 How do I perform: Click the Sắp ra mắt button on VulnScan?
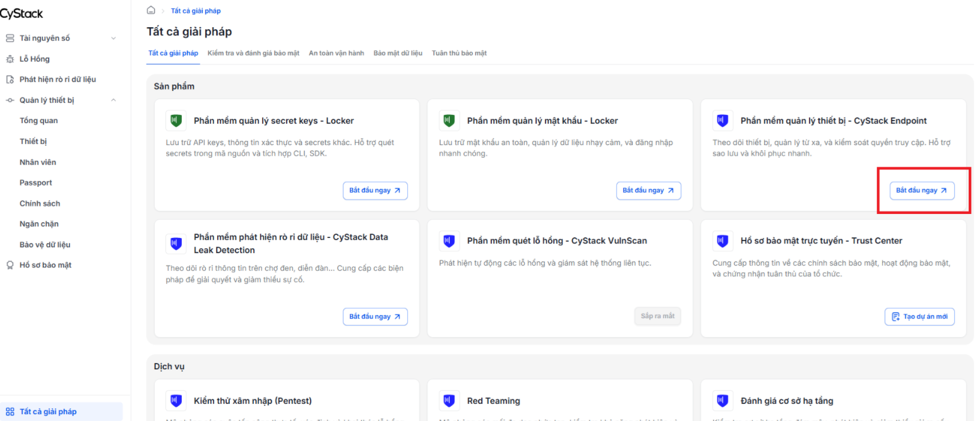click(x=657, y=317)
